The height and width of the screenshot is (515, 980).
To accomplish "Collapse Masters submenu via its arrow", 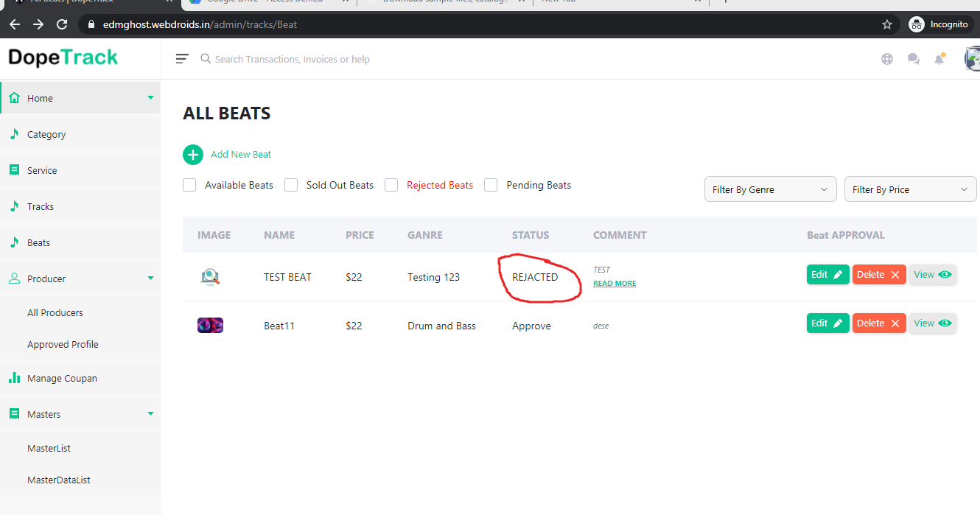I will [x=151, y=413].
